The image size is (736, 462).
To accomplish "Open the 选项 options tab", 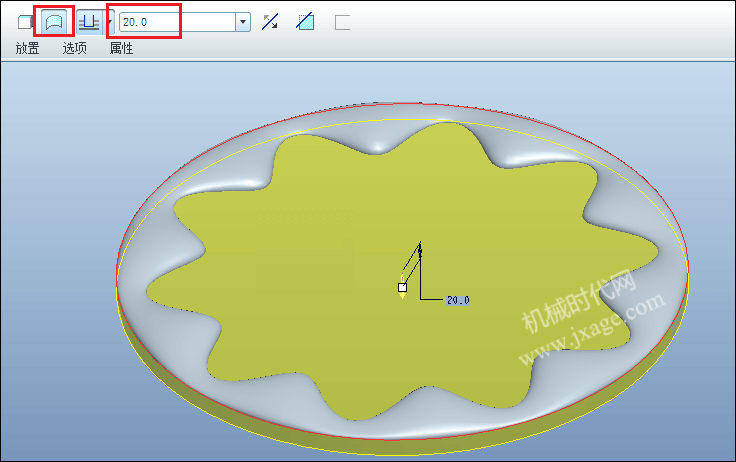I will coord(75,48).
